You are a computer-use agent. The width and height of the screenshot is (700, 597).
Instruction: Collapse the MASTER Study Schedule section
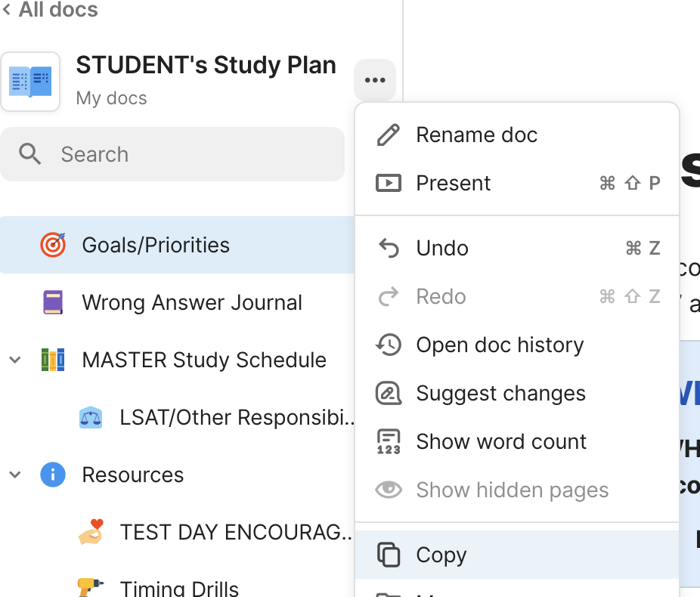tap(15, 360)
